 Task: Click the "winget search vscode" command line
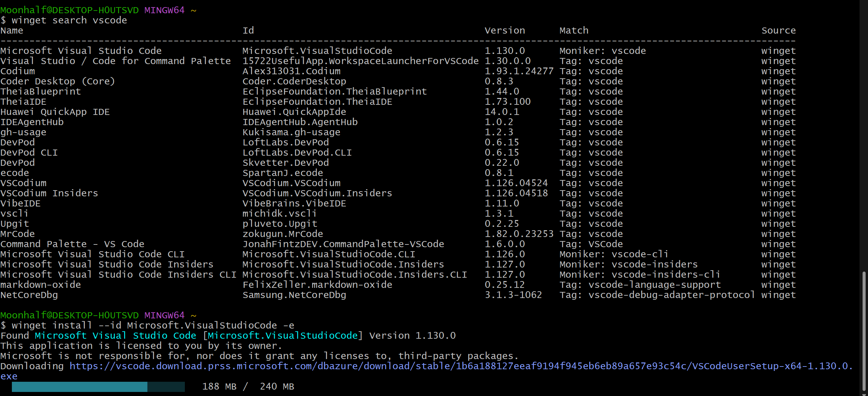[x=64, y=20]
